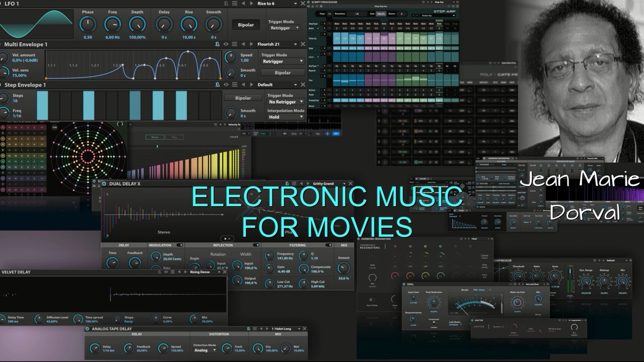The height and width of the screenshot is (362, 644).
Task: Click the Bipolar button in Multi Envelope 1
Action: tap(282, 73)
